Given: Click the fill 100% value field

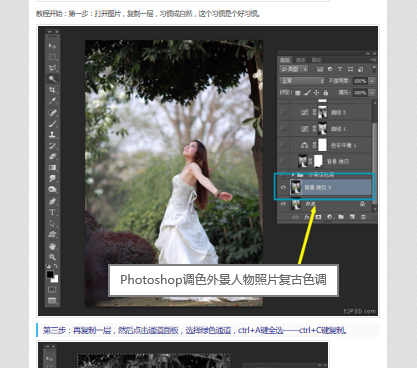Looking at the screenshot, I should point(360,93).
